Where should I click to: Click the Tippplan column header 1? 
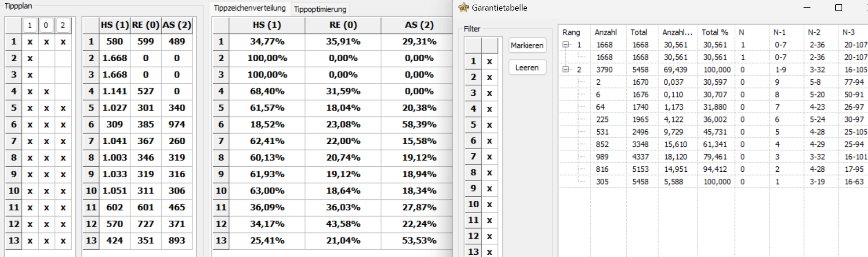[30, 25]
